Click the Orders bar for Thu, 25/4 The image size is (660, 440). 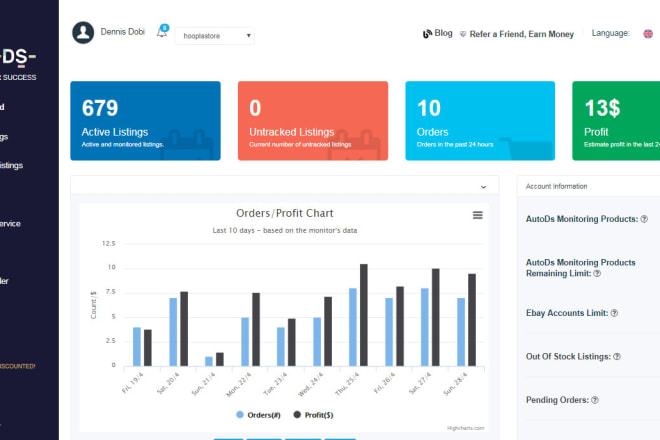click(353, 327)
